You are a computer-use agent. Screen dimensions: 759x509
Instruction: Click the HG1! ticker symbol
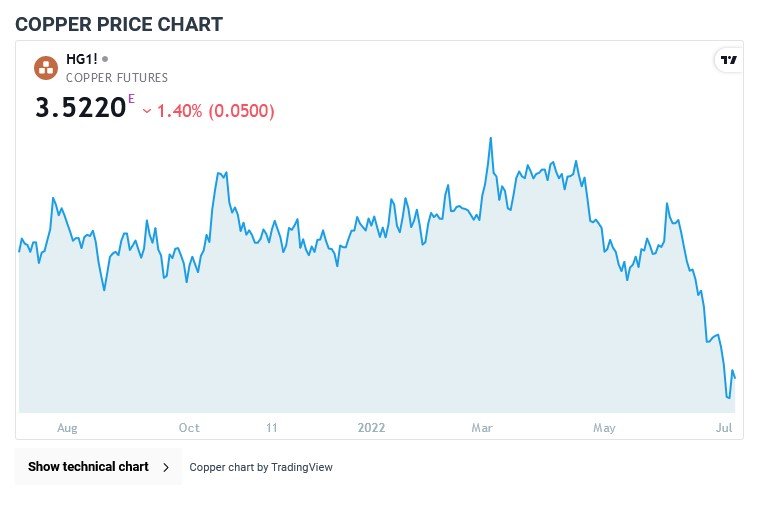[x=81, y=59]
